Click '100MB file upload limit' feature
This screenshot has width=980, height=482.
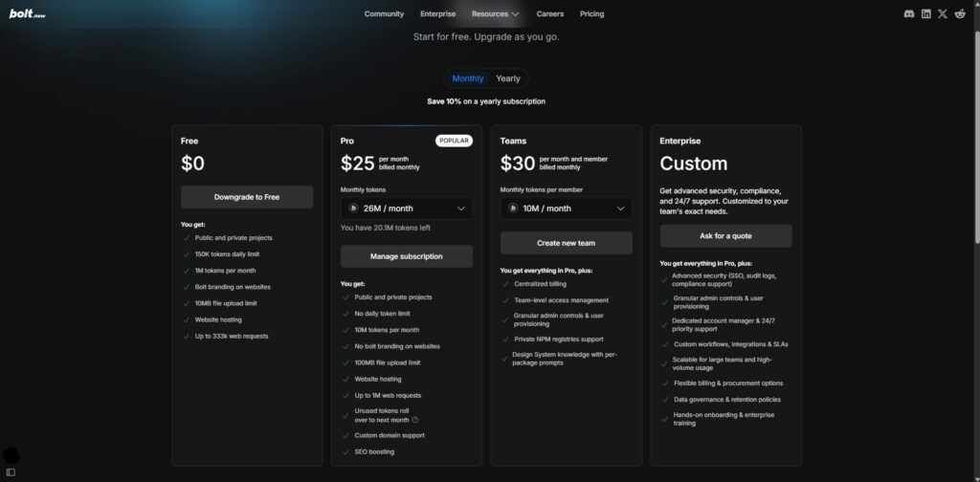(388, 362)
